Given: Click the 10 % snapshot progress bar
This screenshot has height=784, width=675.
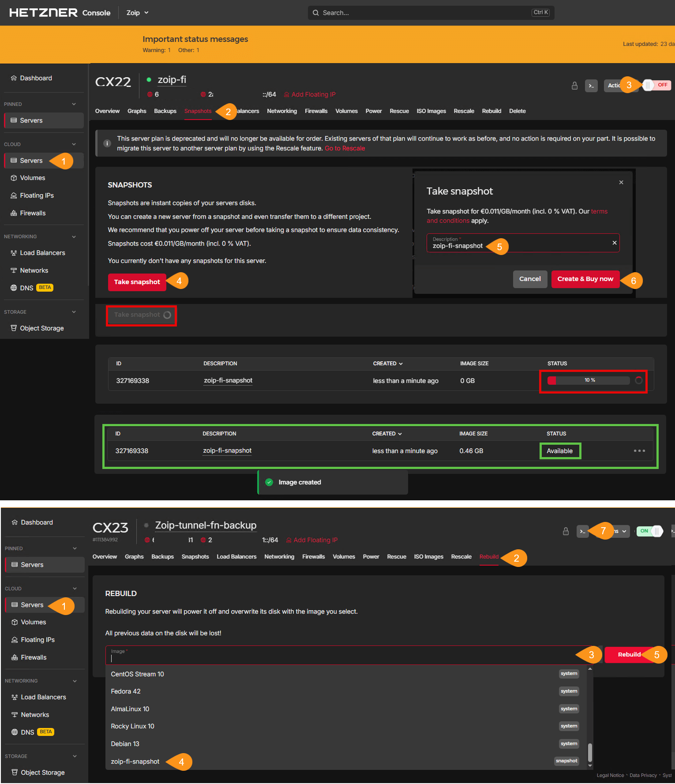Looking at the screenshot, I should [x=589, y=380].
